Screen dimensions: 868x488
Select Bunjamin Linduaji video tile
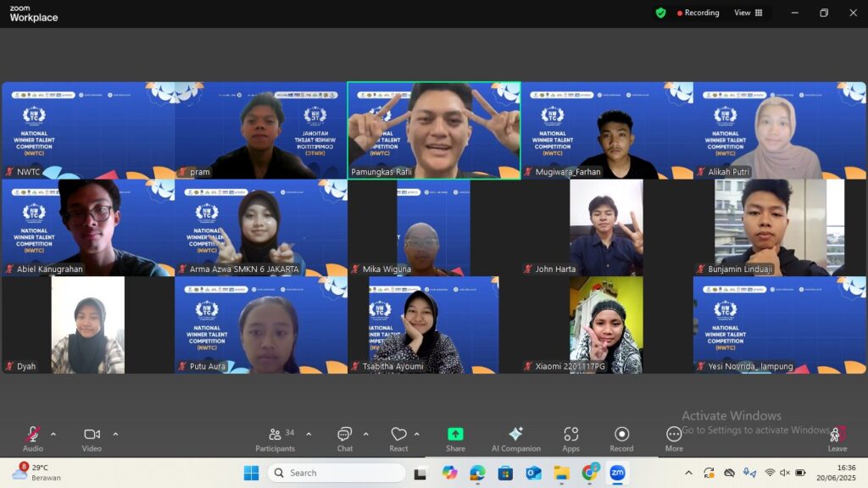(780, 227)
